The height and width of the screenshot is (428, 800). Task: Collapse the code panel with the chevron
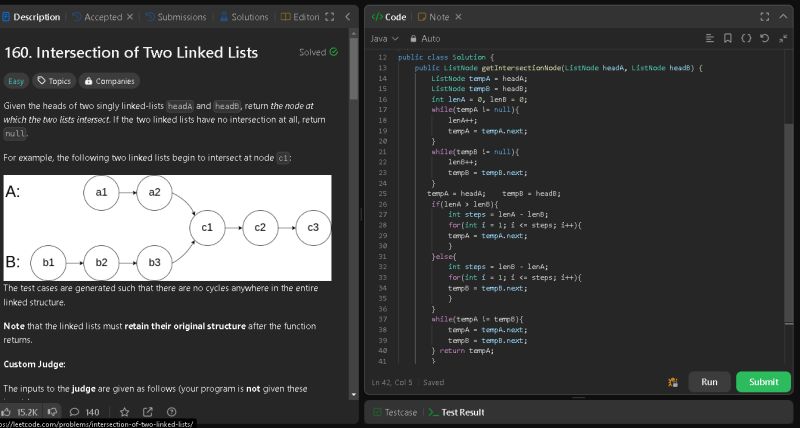point(785,17)
